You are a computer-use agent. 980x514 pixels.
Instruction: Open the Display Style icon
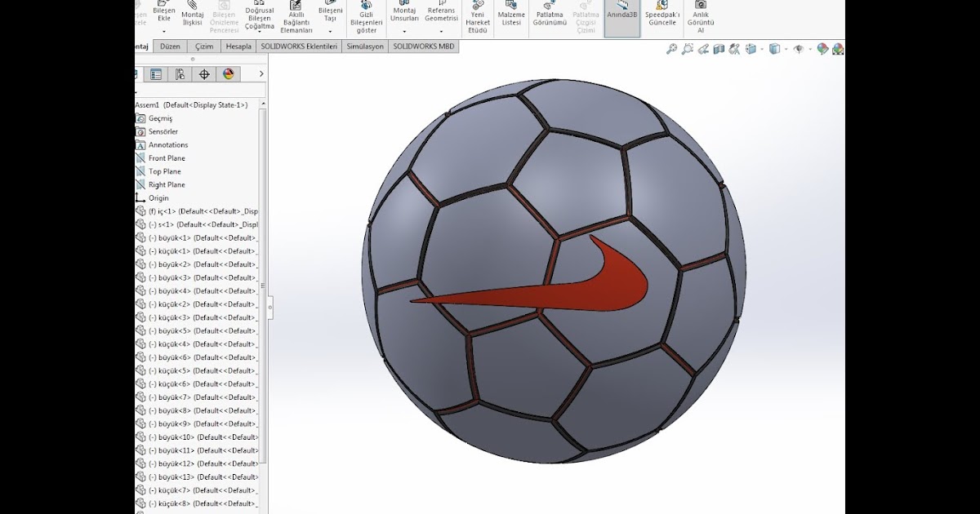[774, 50]
